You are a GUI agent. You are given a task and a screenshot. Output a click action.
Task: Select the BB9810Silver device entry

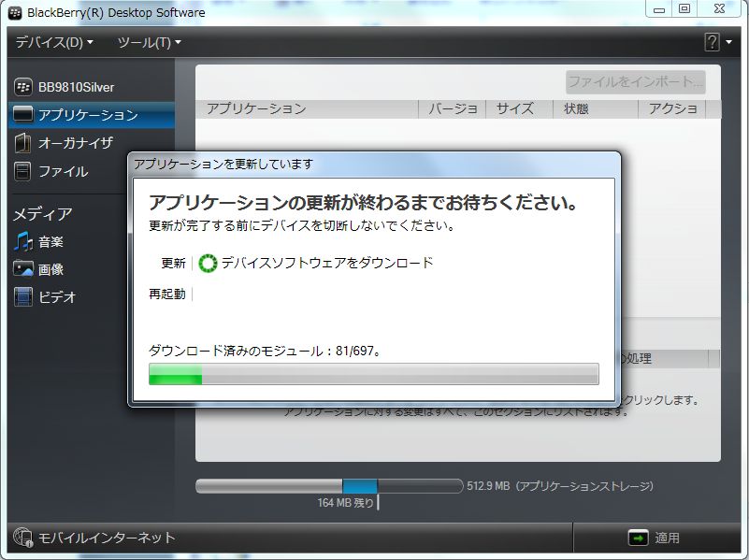(x=92, y=87)
